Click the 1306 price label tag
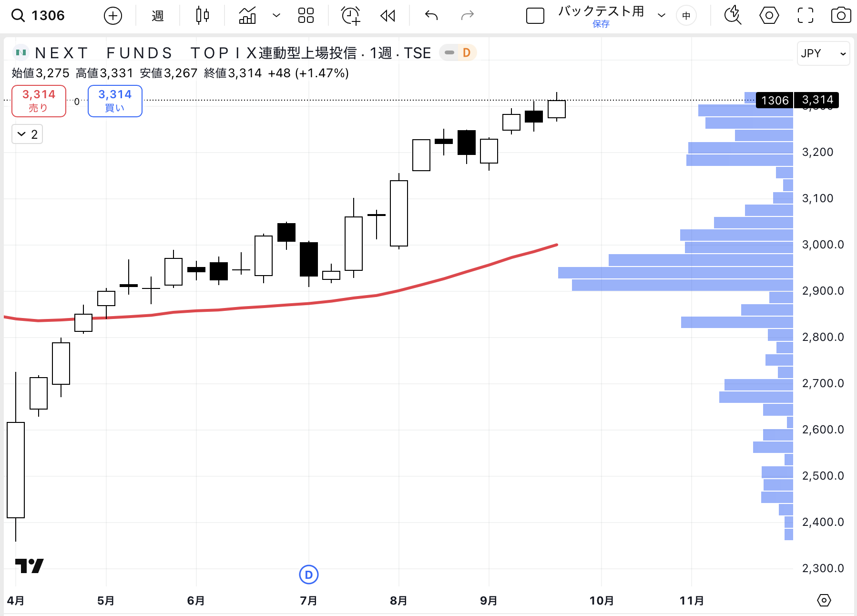This screenshot has width=857, height=616. [x=775, y=100]
